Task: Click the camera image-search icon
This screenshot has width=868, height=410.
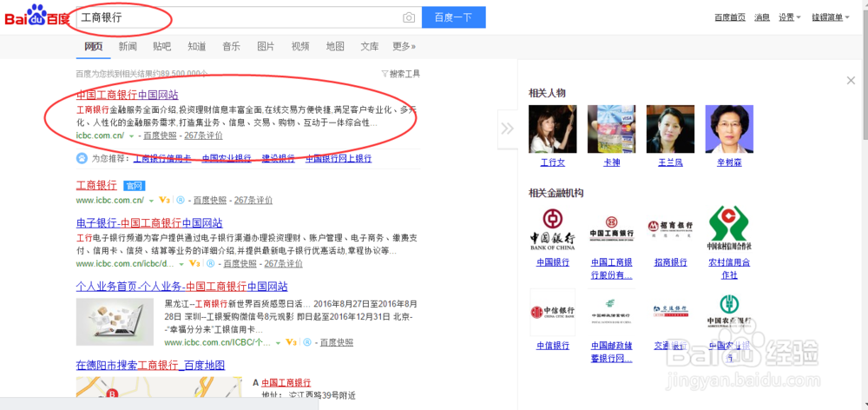Action: [409, 17]
